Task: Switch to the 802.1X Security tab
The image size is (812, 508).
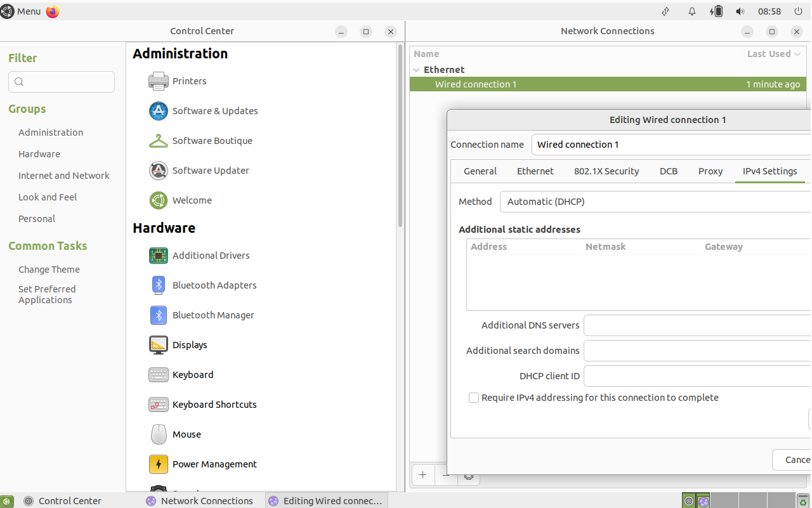Action: [x=606, y=171]
